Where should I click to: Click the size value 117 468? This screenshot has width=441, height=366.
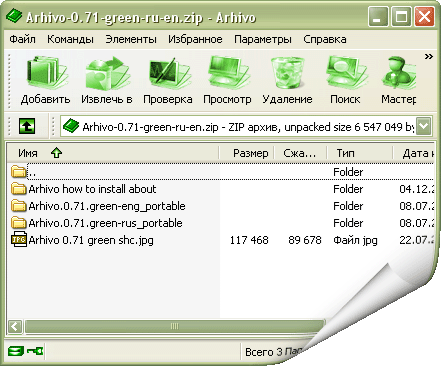[249, 240]
